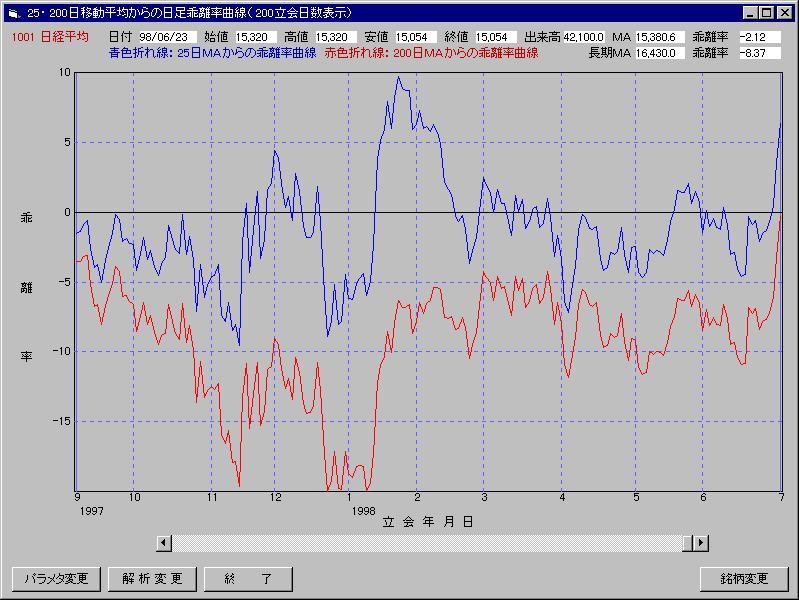Click the 長期MA value field 16,430.0
The width and height of the screenshot is (799, 600).
point(660,52)
